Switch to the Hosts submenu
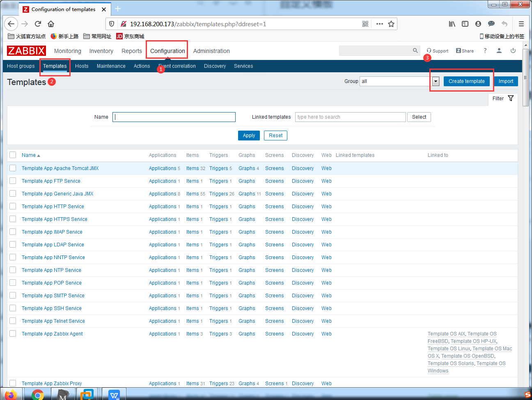 click(x=82, y=66)
